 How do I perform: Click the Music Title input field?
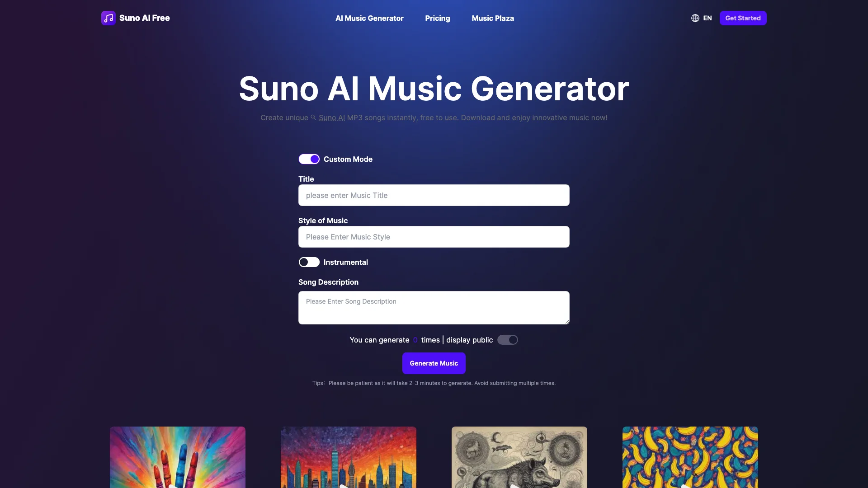click(434, 195)
